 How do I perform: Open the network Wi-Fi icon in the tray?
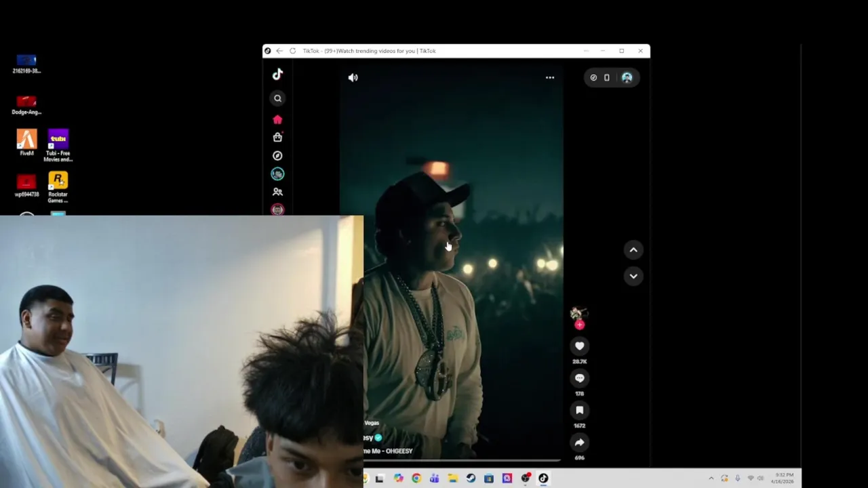pyautogui.click(x=751, y=479)
